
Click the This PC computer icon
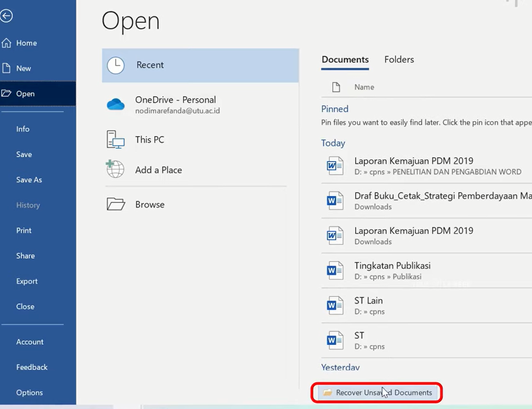pos(116,139)
